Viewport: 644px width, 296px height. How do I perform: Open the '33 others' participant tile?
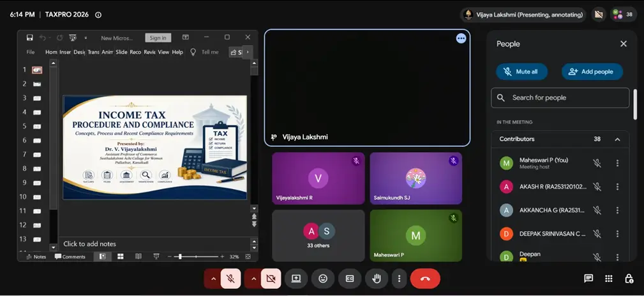318,235
